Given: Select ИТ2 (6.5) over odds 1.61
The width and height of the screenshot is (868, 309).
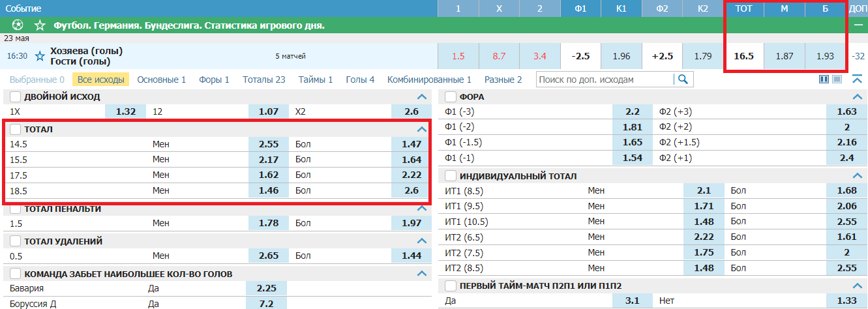Looking at the screenshot, I should (847, 237).
